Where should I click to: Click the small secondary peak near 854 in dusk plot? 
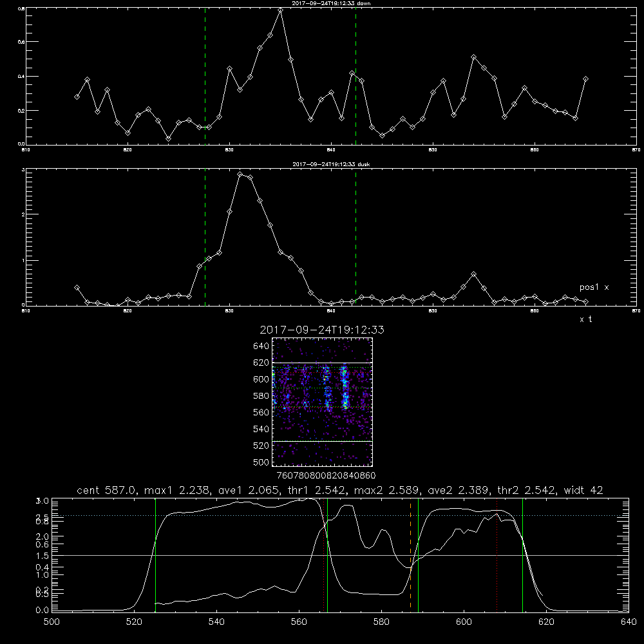pos(473,274)
